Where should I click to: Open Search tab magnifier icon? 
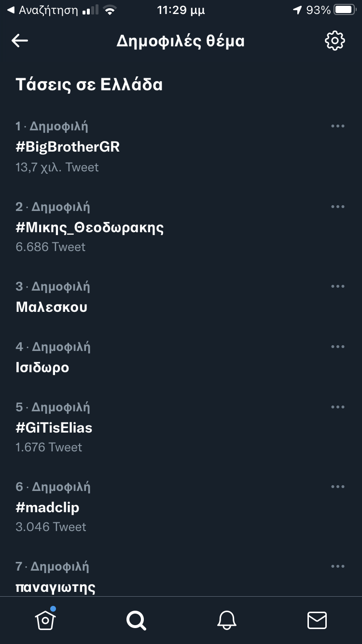click(x=136, y=620)
